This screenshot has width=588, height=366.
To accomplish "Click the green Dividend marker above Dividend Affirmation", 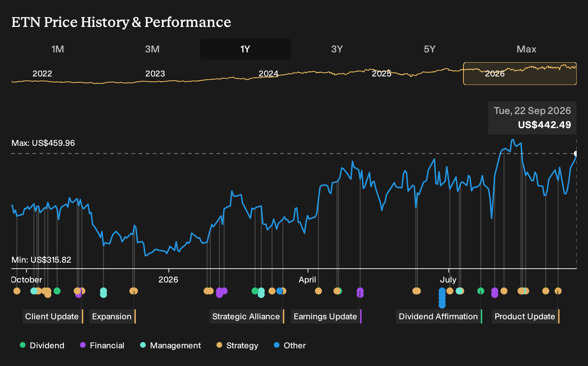I will pos(481,291).
